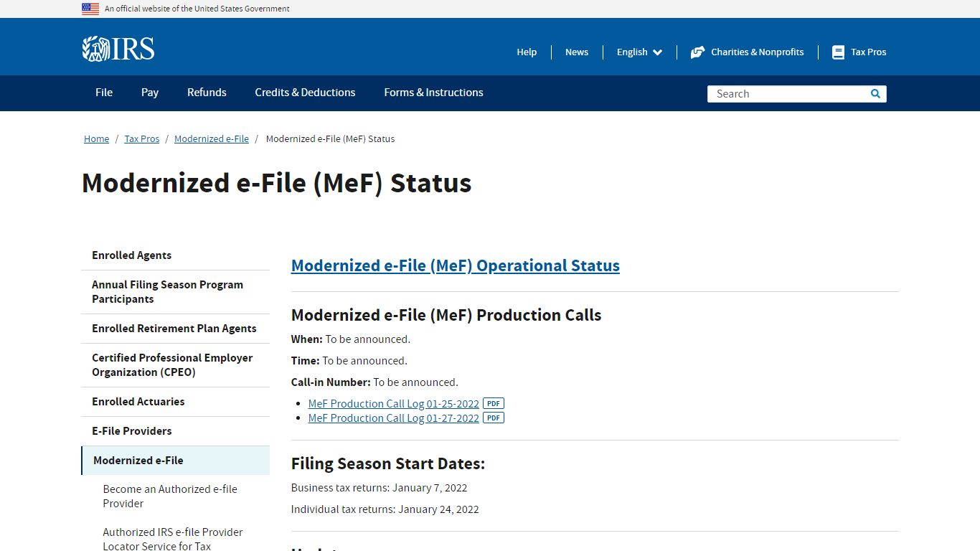Click the Tax Pros book icon
The width and height of the screenshot is (980, 551).
(838, 52)
